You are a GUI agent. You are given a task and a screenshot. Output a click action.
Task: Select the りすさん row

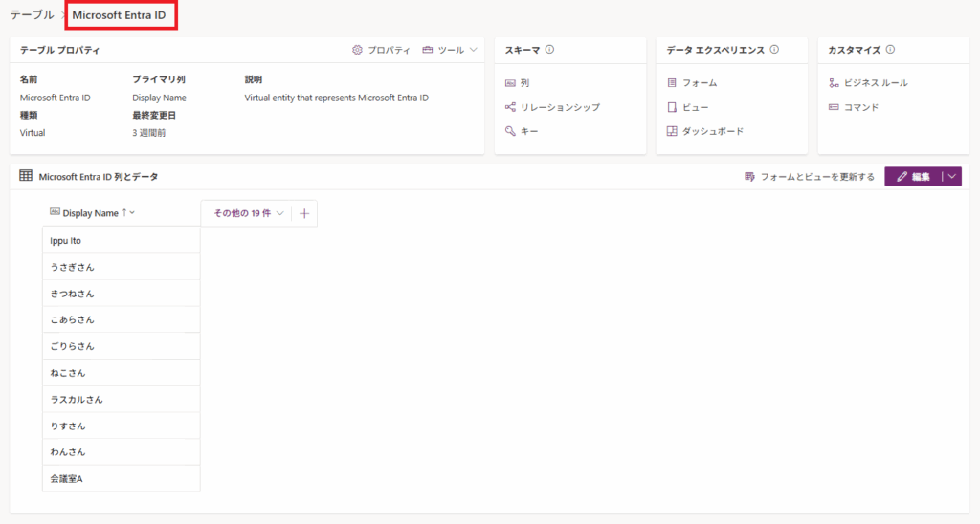click(x=122, y=426)
